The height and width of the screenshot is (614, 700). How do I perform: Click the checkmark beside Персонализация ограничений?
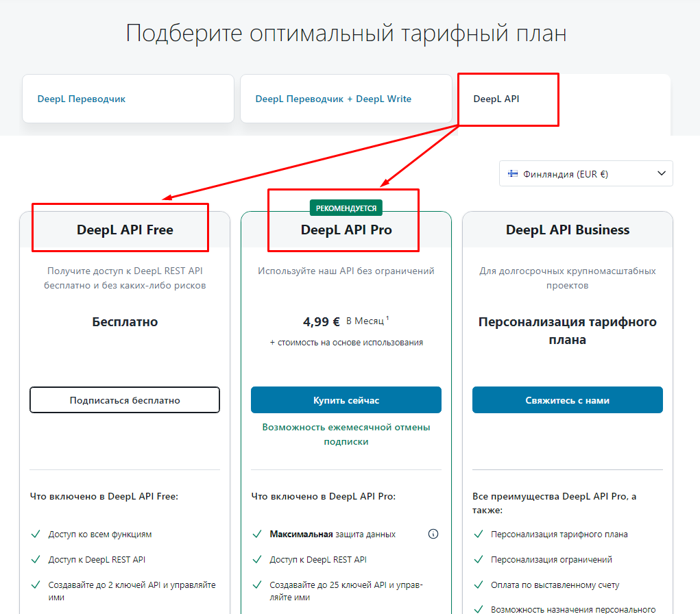click(479, 559)
